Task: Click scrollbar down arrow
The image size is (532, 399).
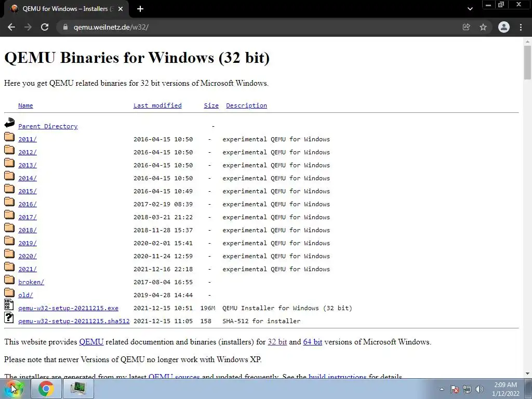Action: pos(527,374)
